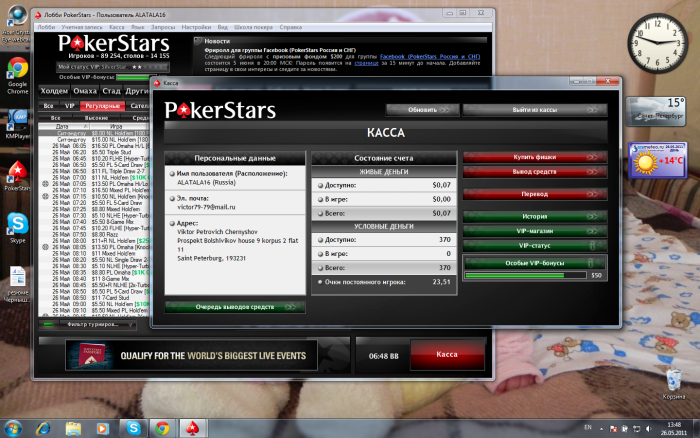
Task: Open the volume speaker tray icon
Action: [x=649, y=429]
